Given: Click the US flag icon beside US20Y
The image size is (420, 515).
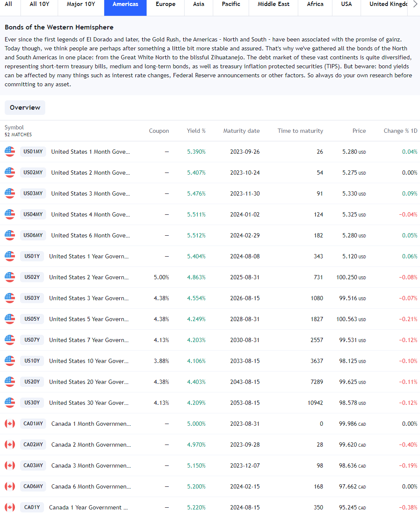Looking at the screenshot, I should (x=10, y=382).
